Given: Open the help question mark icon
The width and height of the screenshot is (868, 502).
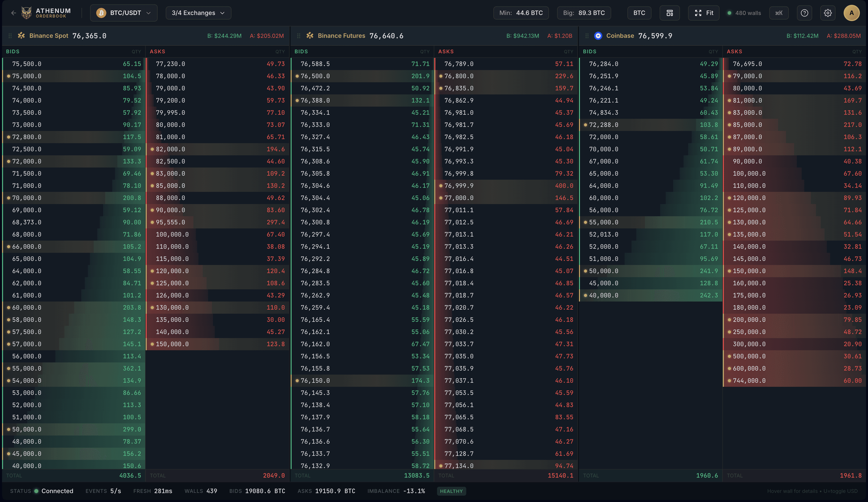Looking at the screenshot, I should (805, 13).
